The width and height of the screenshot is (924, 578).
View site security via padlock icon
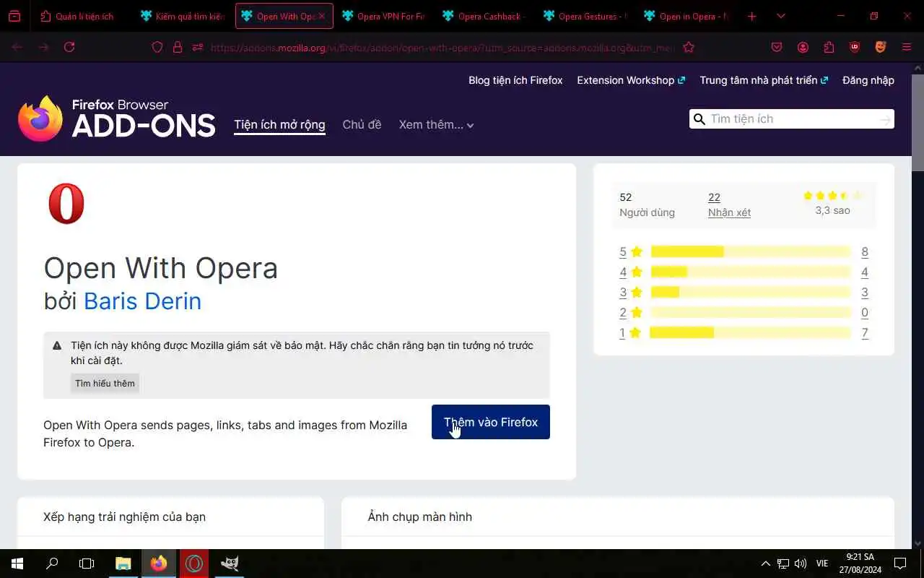(x=178, y=47)
